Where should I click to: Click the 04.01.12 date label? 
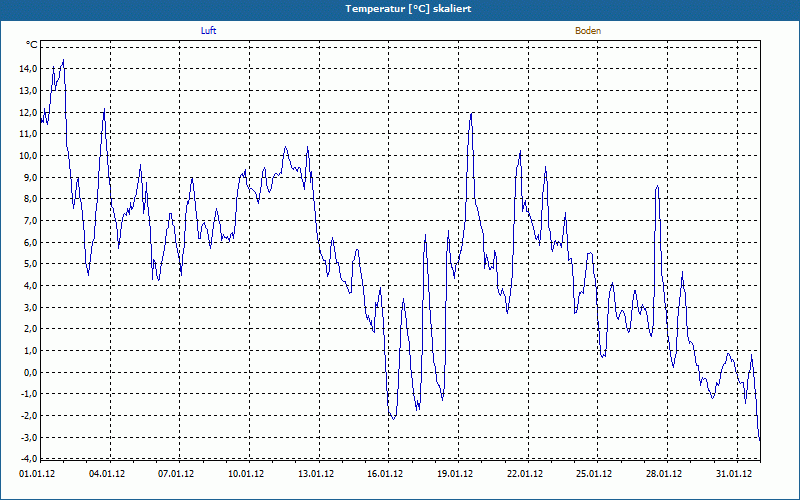(x=107, y=474)
